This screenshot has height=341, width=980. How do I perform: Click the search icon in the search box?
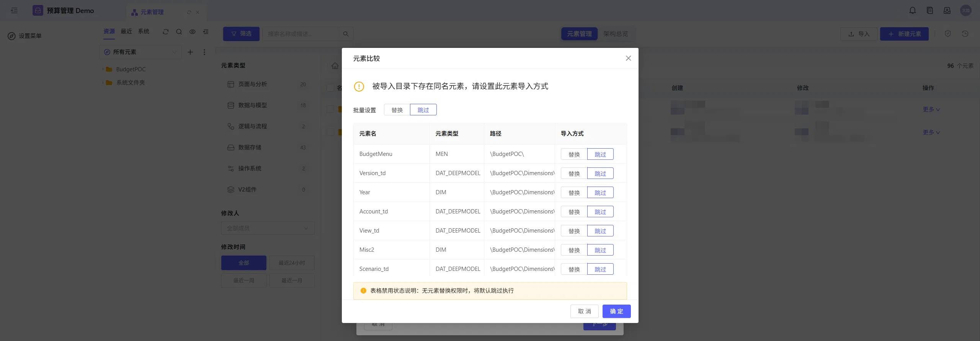(x=346, y=34)
